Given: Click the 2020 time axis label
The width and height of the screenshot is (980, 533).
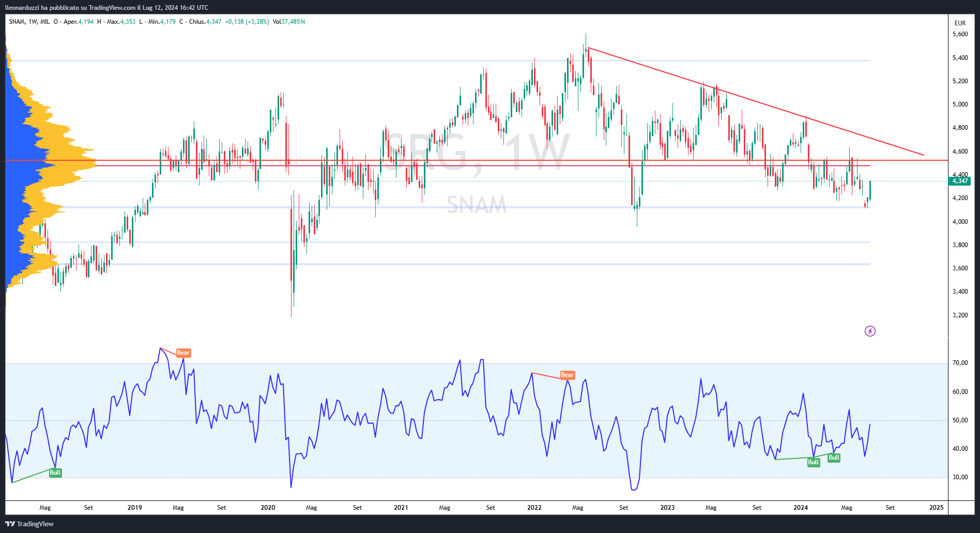Looking at the screenshot, I should (x=268, y=508).
